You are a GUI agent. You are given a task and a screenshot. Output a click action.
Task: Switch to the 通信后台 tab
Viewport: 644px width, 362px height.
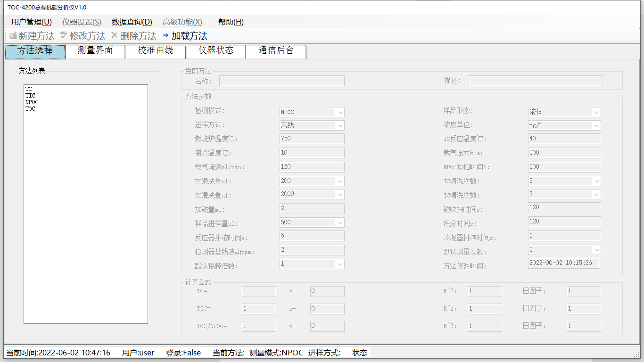276,51
